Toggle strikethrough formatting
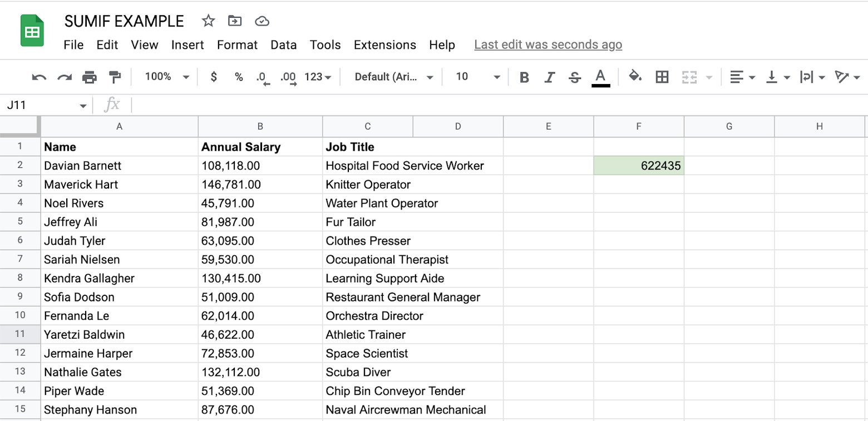Image resolution: width=868 pixels, height=421 pixels. pos(574,77)
